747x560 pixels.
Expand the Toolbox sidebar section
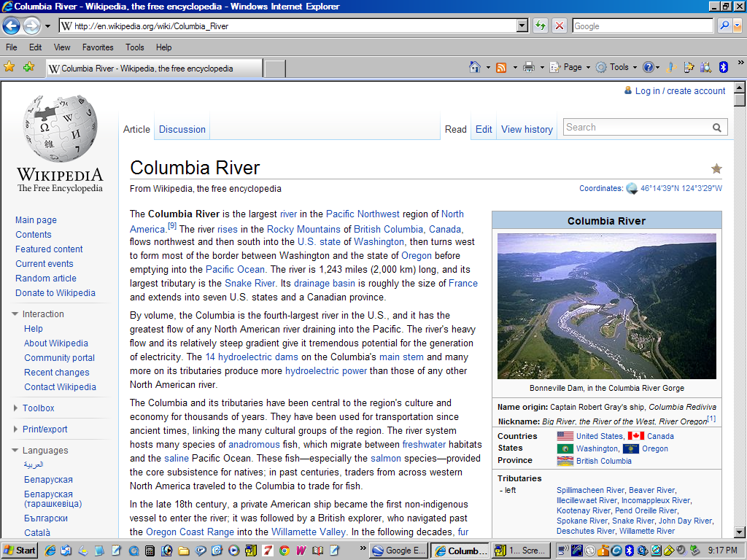[15, 408]
